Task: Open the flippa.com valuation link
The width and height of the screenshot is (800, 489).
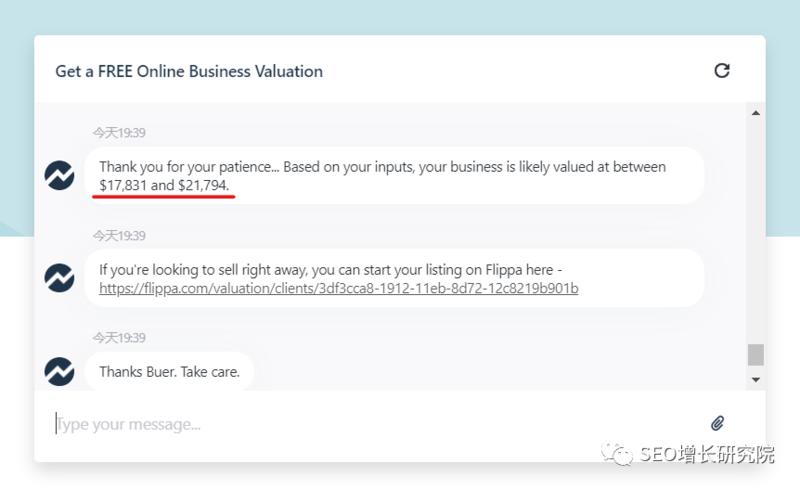Action: (338, 288)
